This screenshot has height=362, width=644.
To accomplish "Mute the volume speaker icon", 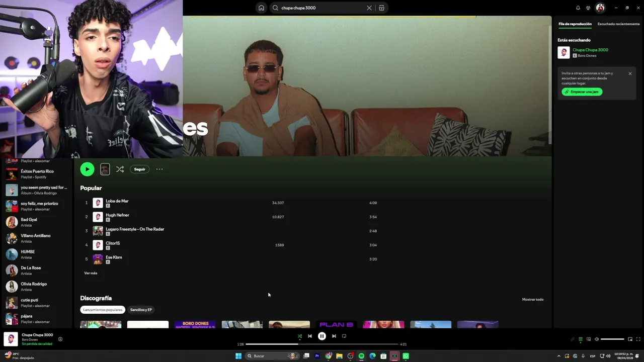I will coord(597,339).
